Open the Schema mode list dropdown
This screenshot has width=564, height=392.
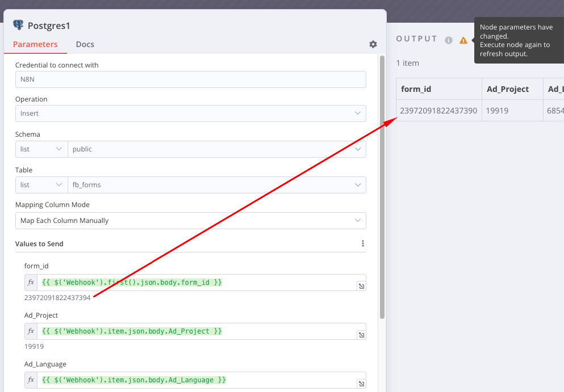coord(41,149)
